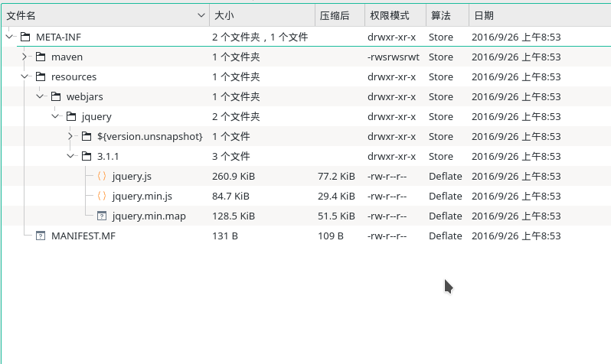Select the 3.1.1 entry

(x=108, y=156)
